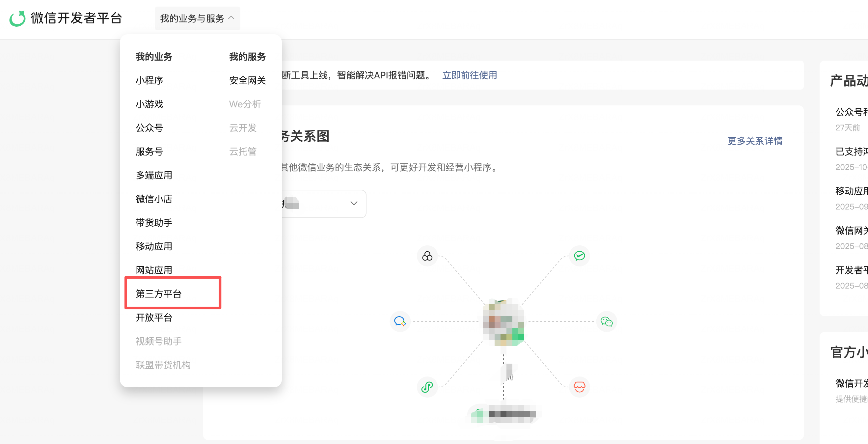Click the three-circles icon in relationship diagram
Viewport: 868px width, 444px height.
pos(427,256)
